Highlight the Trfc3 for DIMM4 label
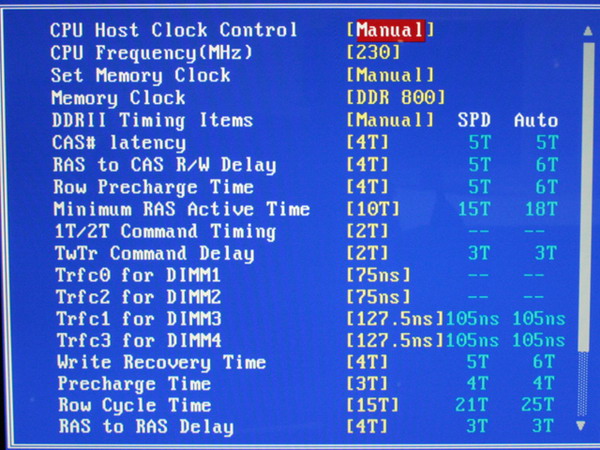This screenshot has height=450, width=600. click(138, 340)
